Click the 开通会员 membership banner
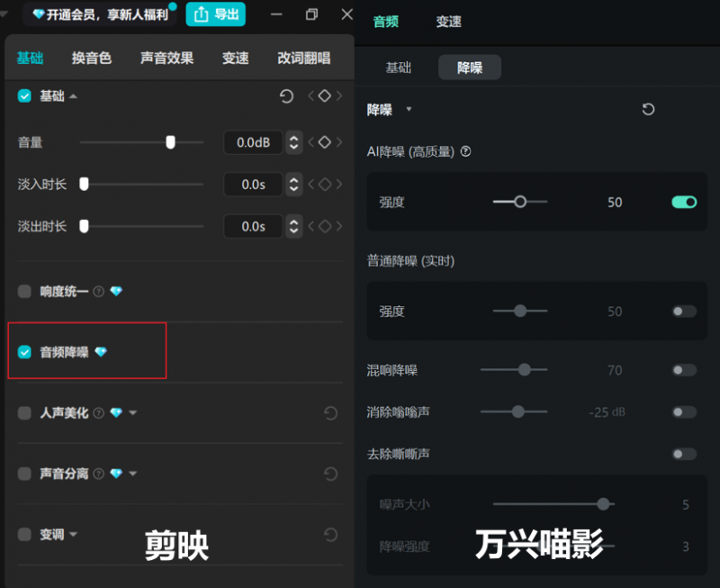The width and height of the screenshot is (720, 588). point(100,14)
